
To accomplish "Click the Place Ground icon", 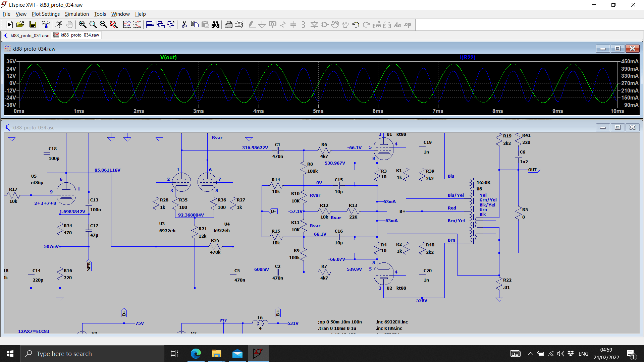I will [x=262, y=24].
